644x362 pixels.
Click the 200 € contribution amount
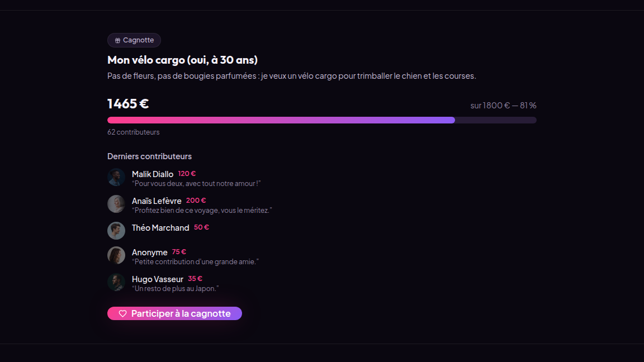coord(196,201)
